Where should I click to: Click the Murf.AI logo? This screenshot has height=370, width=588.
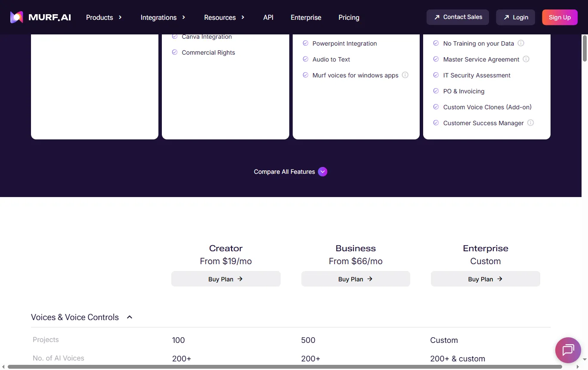[40, 17]
